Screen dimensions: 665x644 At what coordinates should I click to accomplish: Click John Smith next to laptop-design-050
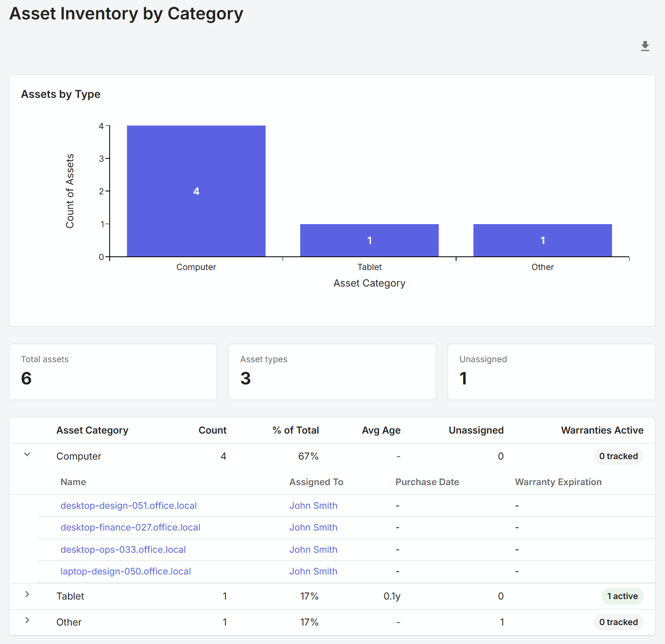pyautogui.click(x=313, y=571)
